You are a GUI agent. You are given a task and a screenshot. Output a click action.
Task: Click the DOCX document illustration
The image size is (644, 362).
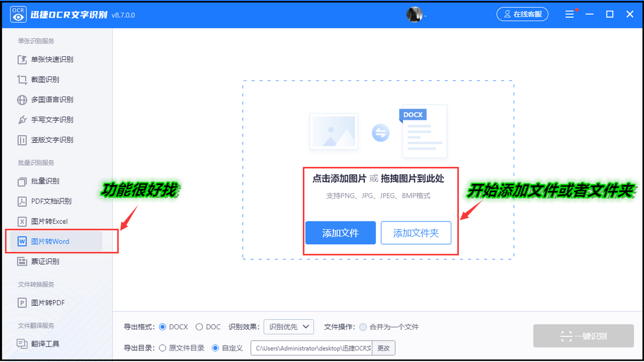click(x=423, y=131)
